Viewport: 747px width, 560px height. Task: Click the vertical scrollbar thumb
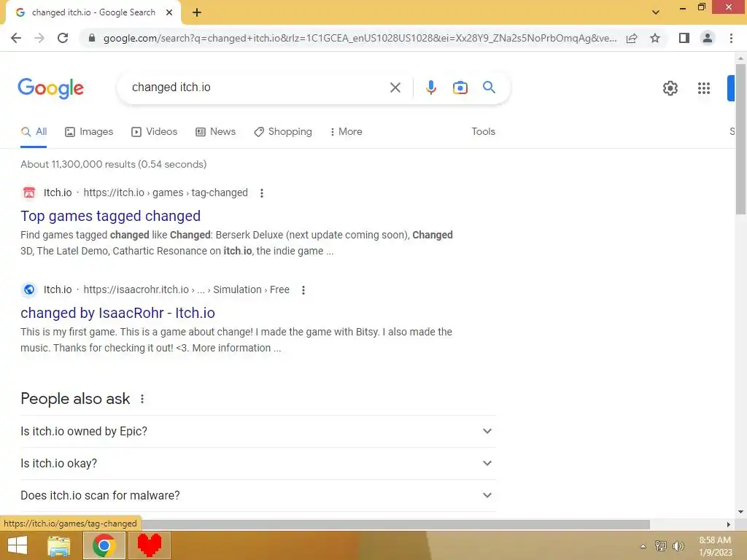tap(740, 139)
